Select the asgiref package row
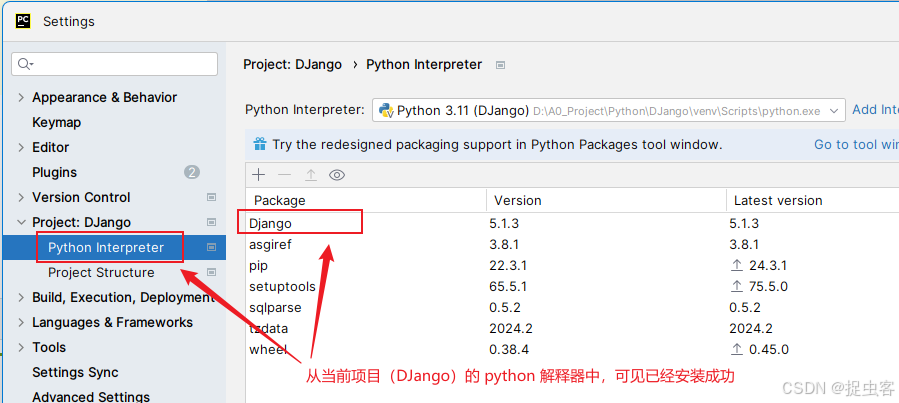Viewport: 899px width, 403px height. 573,245
